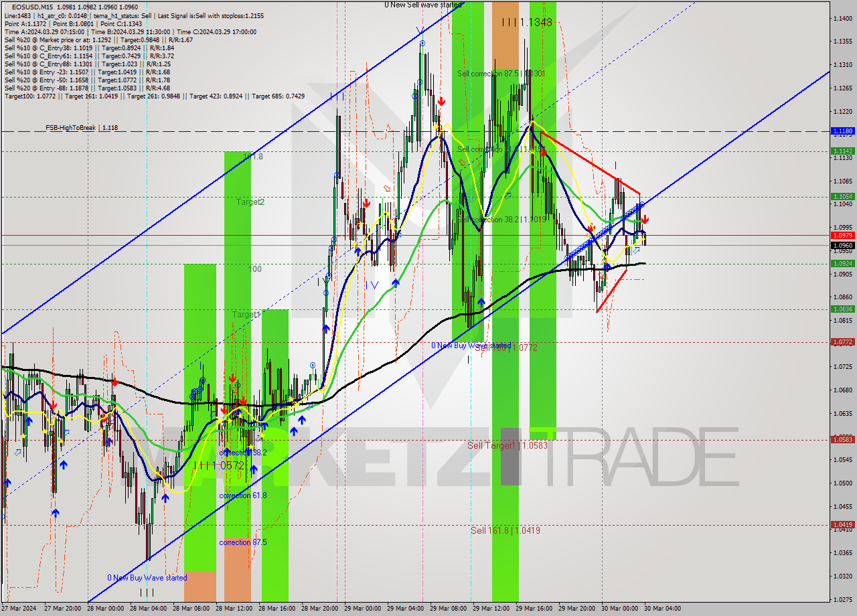Click the blue 1.1180 price tag

click(x=842, y=131)
